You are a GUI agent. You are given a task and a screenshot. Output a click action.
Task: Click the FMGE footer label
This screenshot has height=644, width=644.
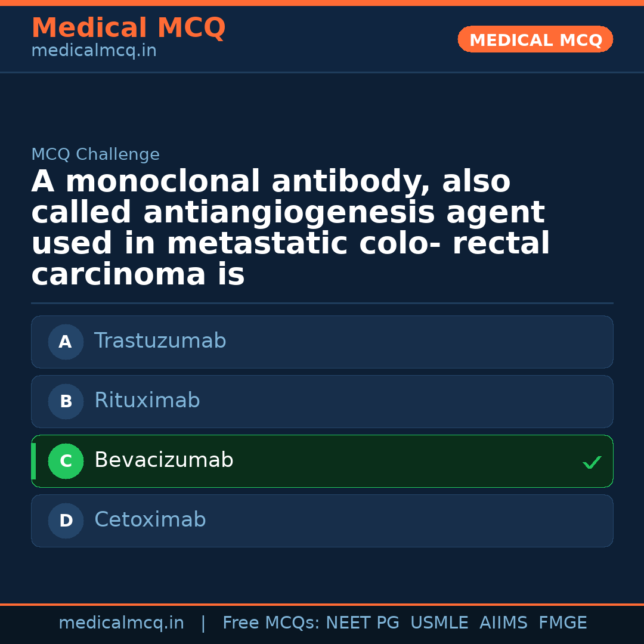pyautogui.click(x=562, y=623)
